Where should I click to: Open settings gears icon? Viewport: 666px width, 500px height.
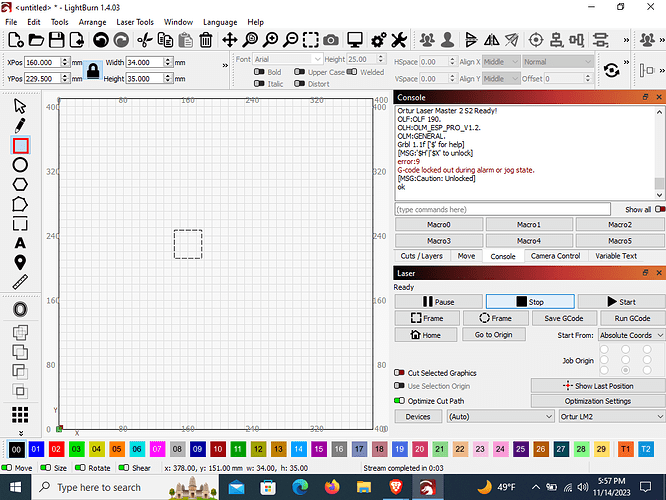[x=378, y=40]
